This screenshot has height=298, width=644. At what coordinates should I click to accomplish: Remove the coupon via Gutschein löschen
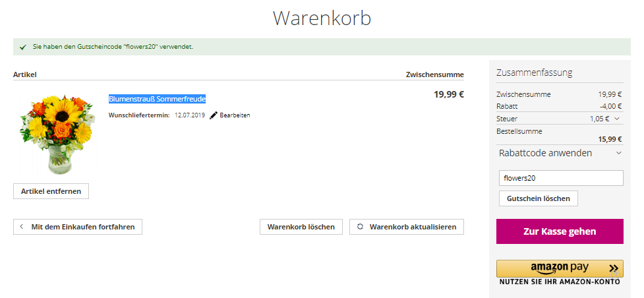click(x=538, y=198)
